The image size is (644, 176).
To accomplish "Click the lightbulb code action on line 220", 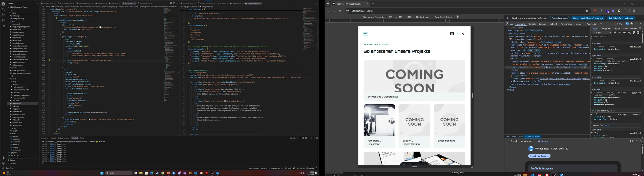I will point(49,60).
